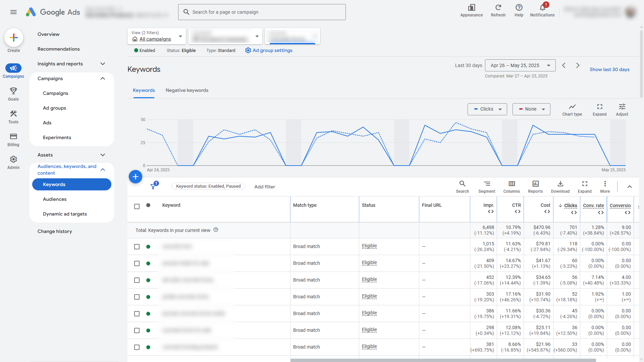Check the keyword row costing $79.81
This screenshot has width=644, height=362.
point(137,247)
